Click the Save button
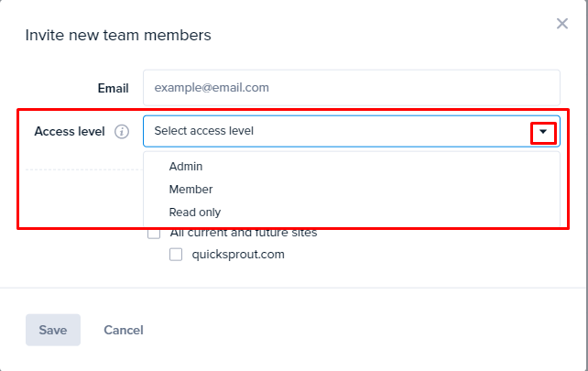 point(53,330)
